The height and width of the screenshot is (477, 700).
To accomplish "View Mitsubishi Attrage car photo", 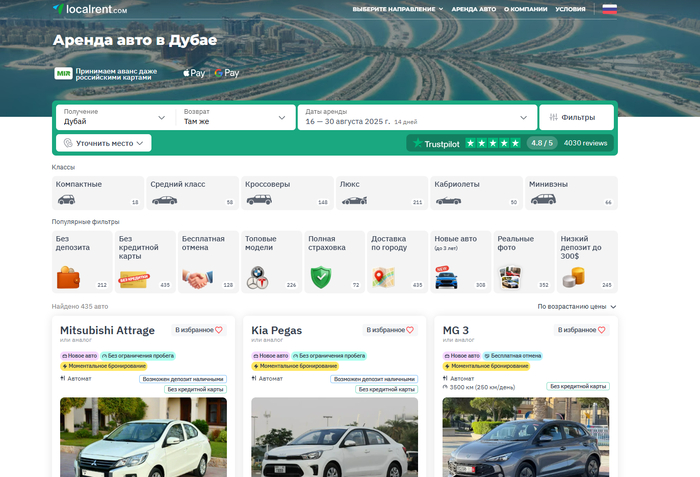I will tap(143, 437).
